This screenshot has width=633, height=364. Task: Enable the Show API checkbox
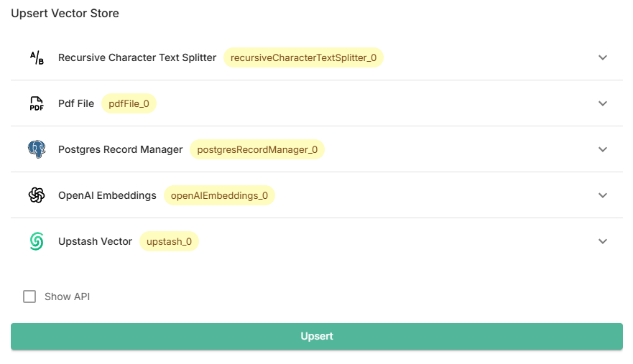point(29,297)
